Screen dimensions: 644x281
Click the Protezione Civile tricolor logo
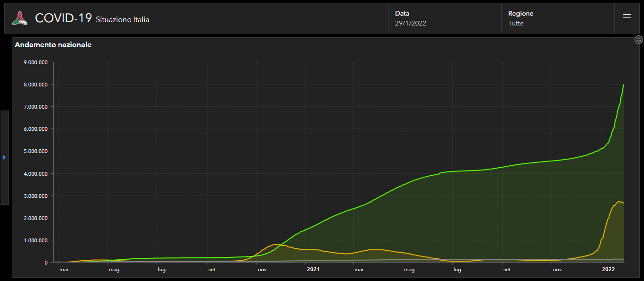tap(20, 18)
